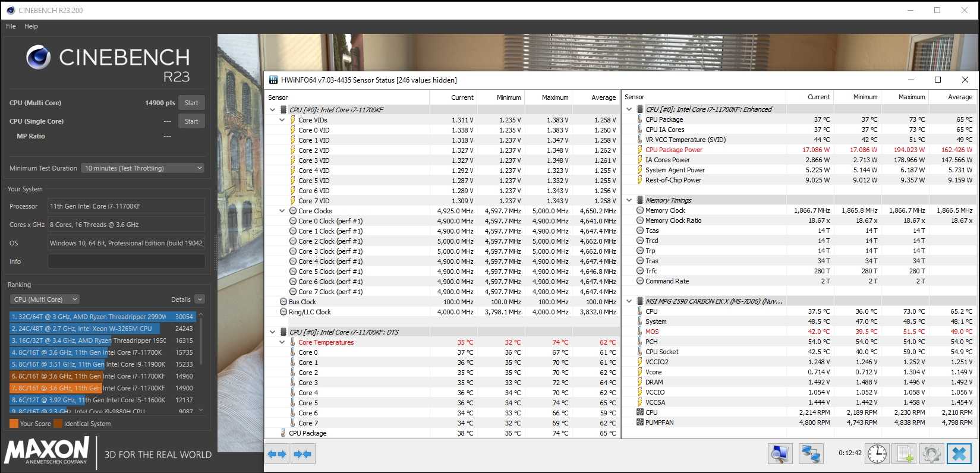Open the File menu
This screenshot has height=473, width=980.
tap(11, 26)
